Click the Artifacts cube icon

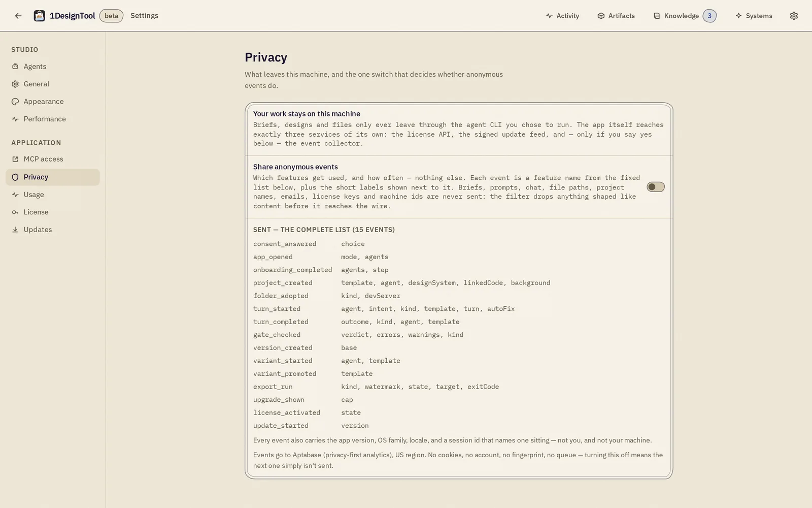pos(601,16)
